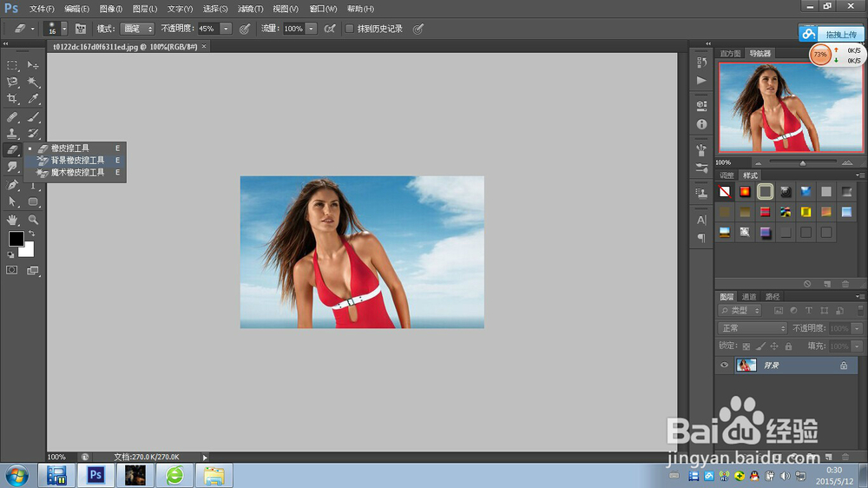This screenshot has height=488, width=868.
Task: Choose the Magic Eraser tool entry
Action: tap(76, 173)
